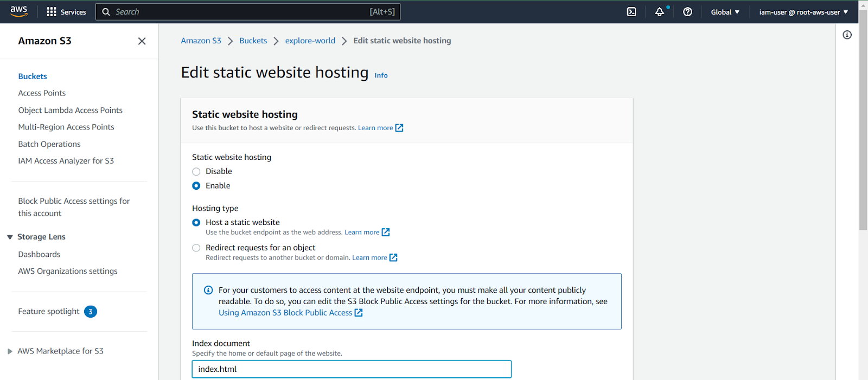868x380 pixels.
Task: Click the Feature spotlight badge number 3
Action: 91,312
